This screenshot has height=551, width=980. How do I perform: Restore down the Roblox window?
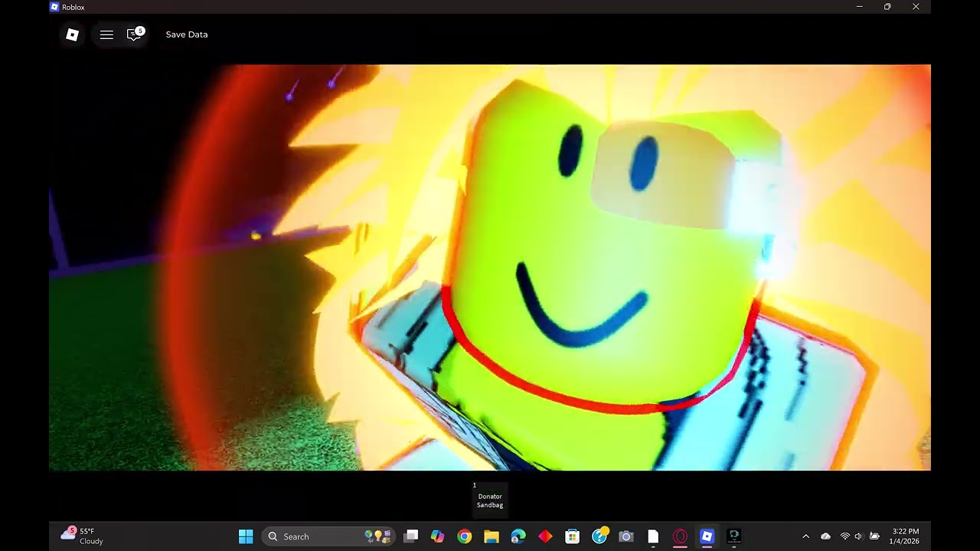pos(887,7)
